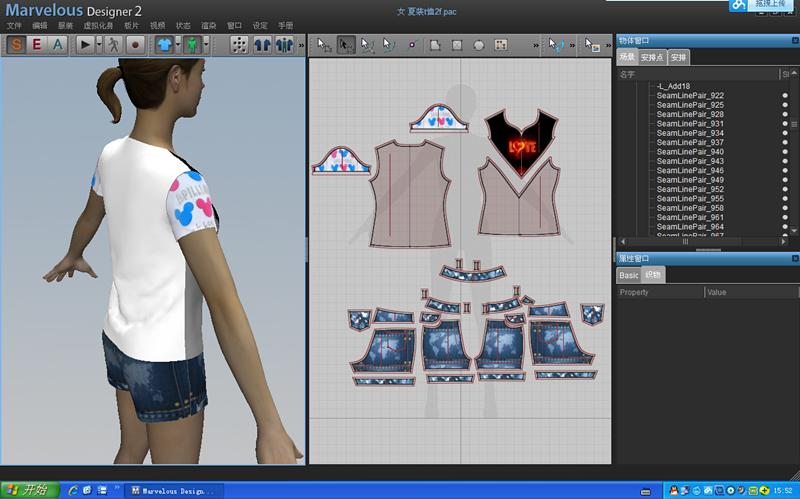Click the red E mode button
The width and height of the screenshot is (800, 499).
point(38,45)
